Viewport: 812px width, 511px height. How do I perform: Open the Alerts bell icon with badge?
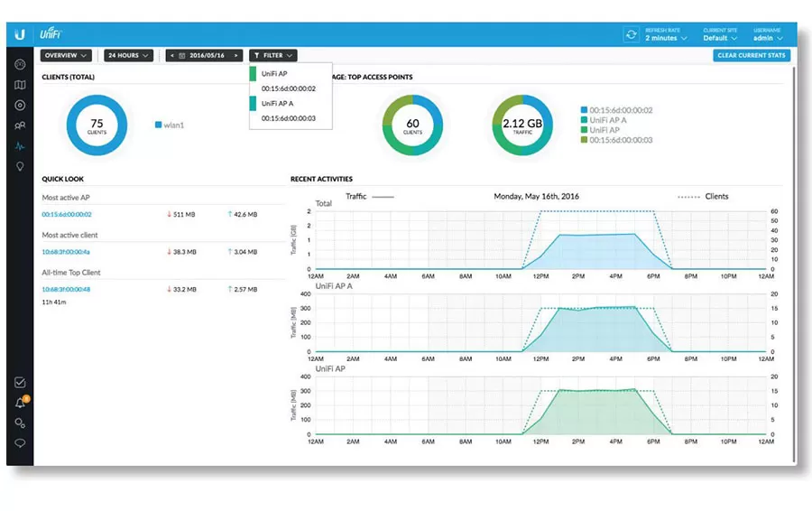[21, 402]
